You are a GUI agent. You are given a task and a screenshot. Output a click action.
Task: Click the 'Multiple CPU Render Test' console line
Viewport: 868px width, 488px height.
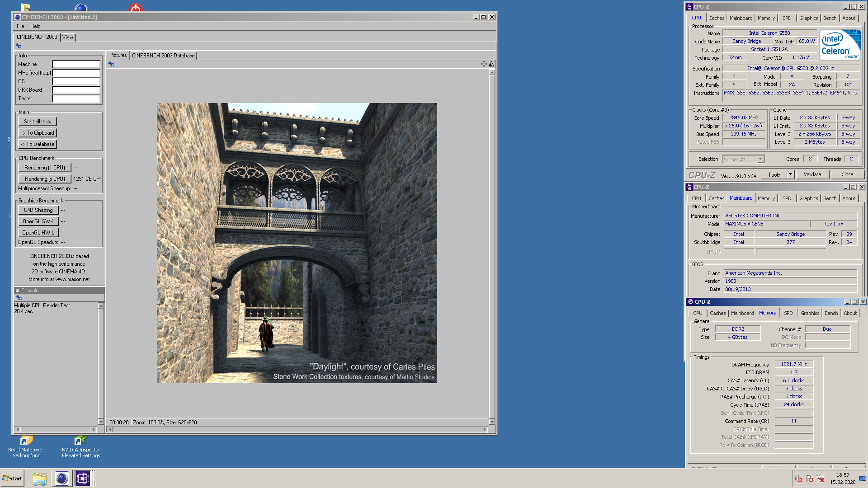click(x=42, y=305)
